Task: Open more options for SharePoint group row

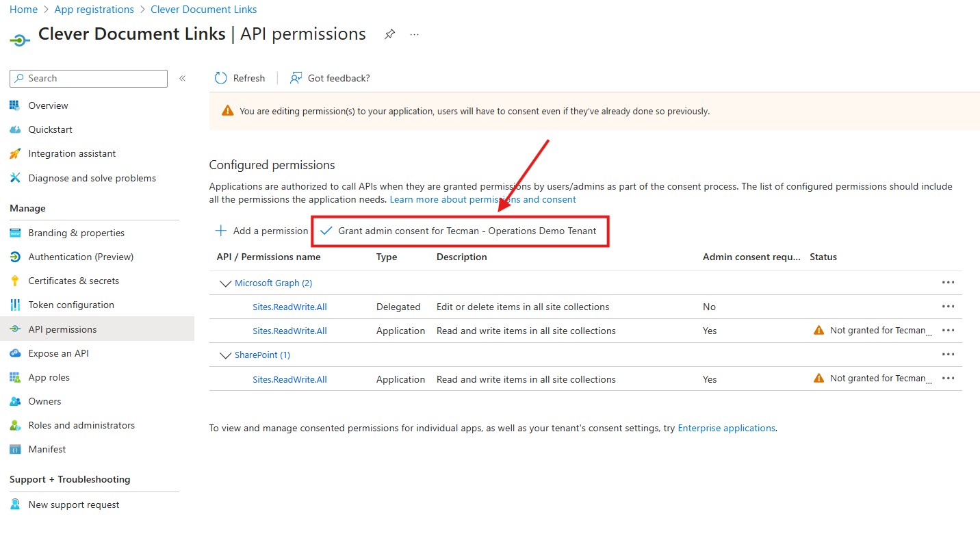Action: tap(948, 354)
